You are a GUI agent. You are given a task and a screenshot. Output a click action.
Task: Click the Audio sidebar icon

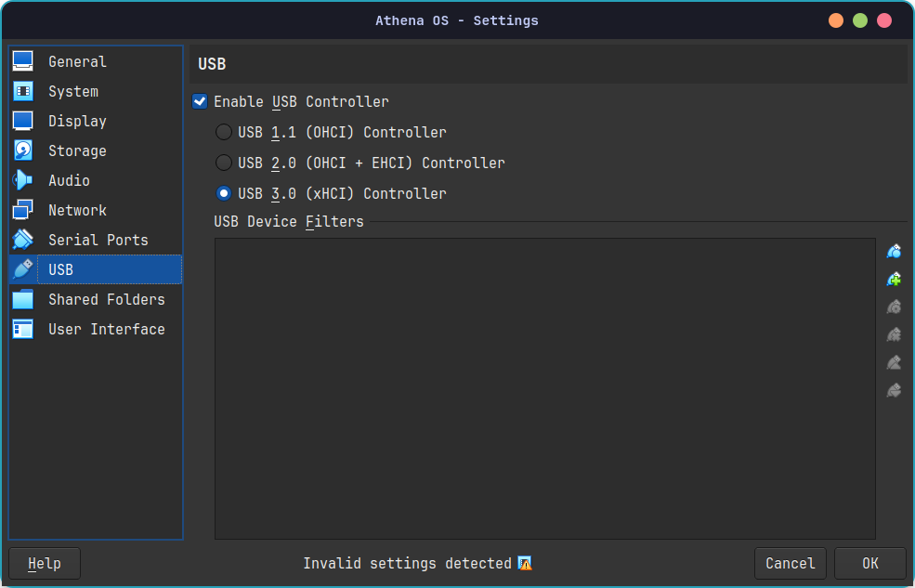(22, 180)
